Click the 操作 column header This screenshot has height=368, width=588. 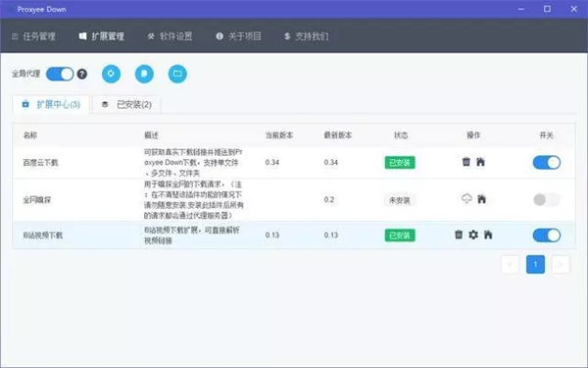(x=473, y=135)
